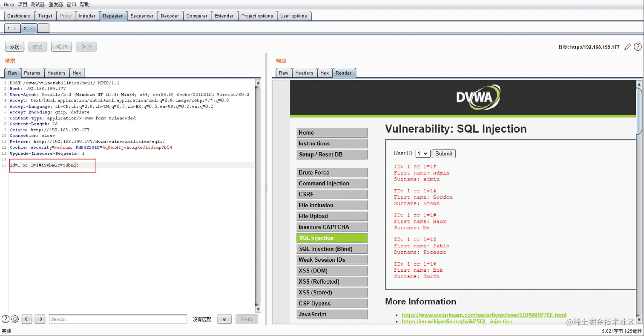
Task: Switch to the Target tab
Action: [45, 16]
